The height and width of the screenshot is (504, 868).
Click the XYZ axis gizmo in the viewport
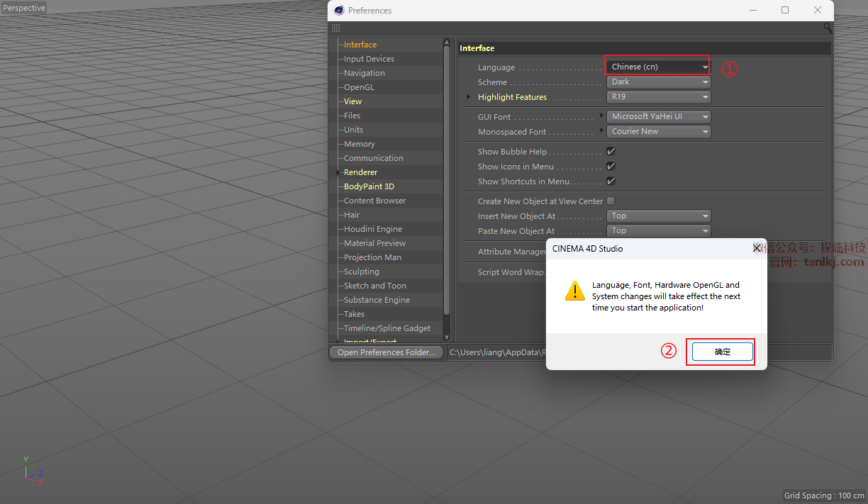[30, 472]
